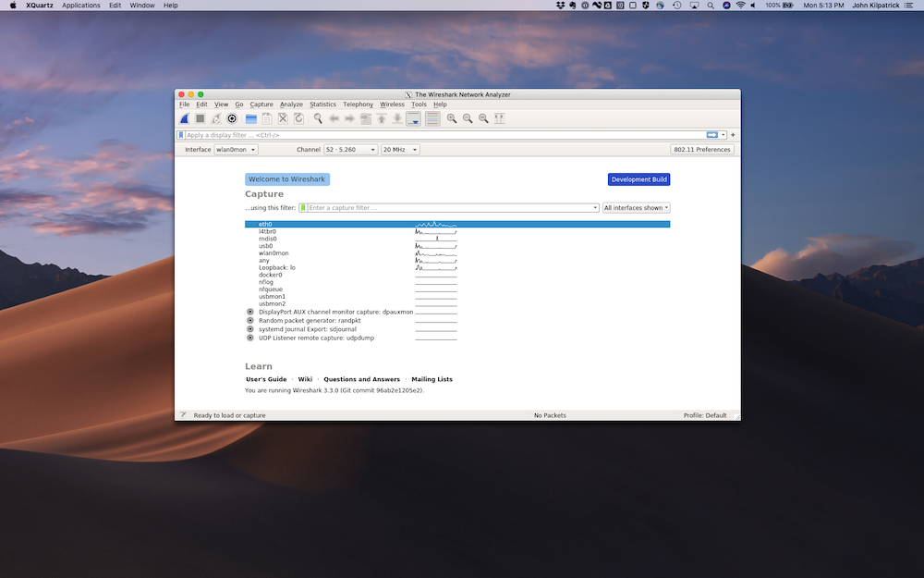Open the Telephony menu
The image size is (924, 578).
click(358, 105)
